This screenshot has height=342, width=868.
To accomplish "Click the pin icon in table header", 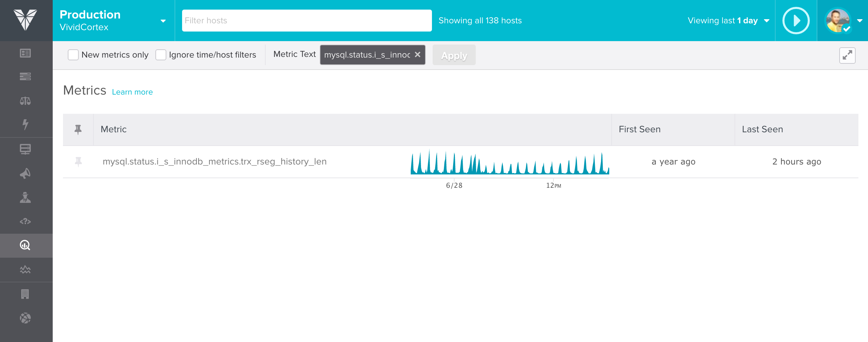I will [78, 130].
